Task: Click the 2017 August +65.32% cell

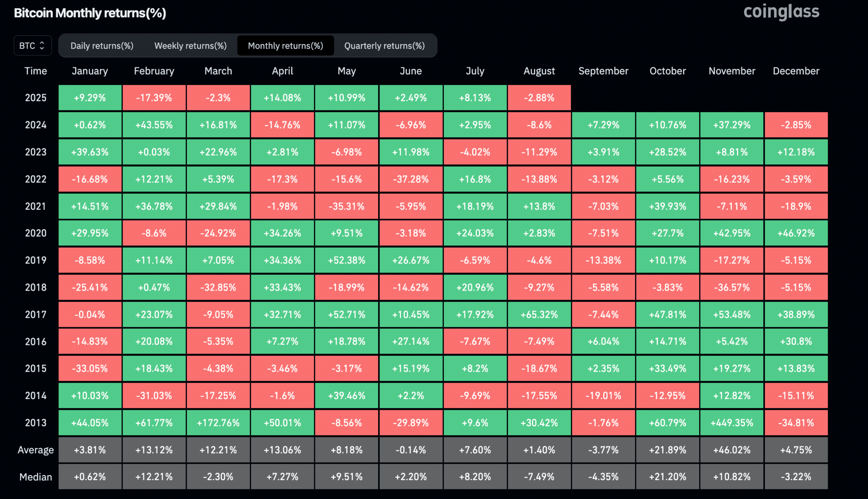Action: tap(539, 314)
